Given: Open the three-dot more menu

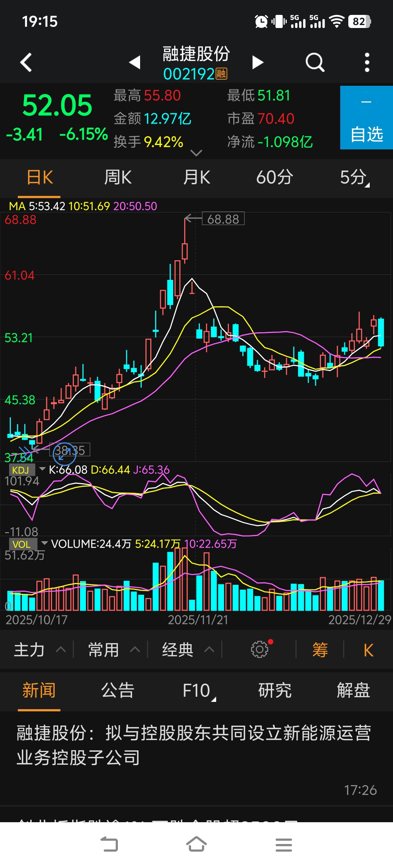Looking at the screenshot, I should [367, 63].
